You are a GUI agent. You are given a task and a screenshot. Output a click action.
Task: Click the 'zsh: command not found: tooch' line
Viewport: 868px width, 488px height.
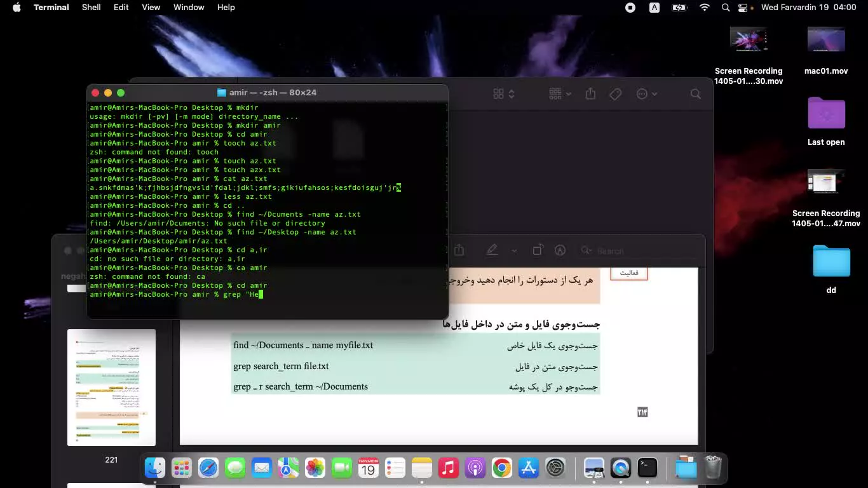[x=154, y=152]
